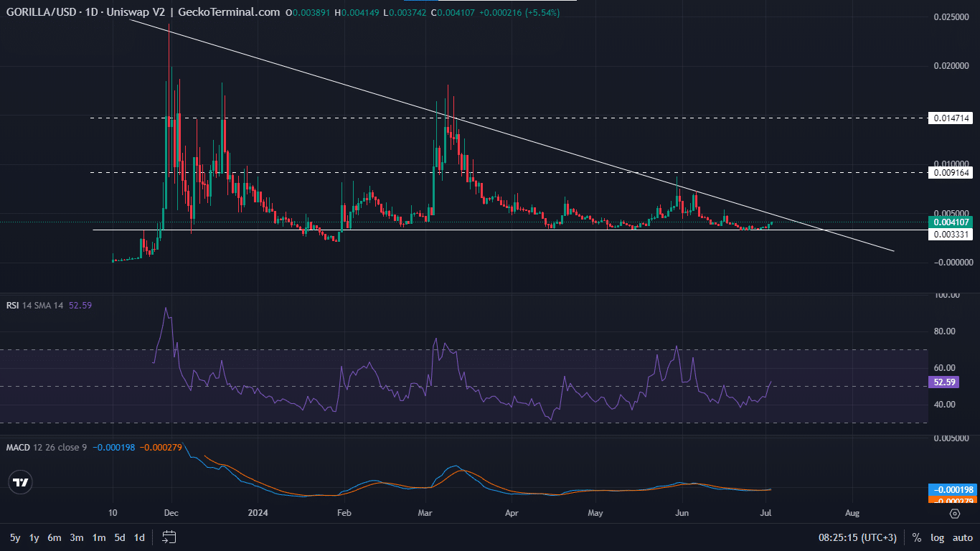Image resolution: width=980 pixels, height=551 pixels.
Task: Click the RSI 80.00 axis label
Action: pos(945,331)
